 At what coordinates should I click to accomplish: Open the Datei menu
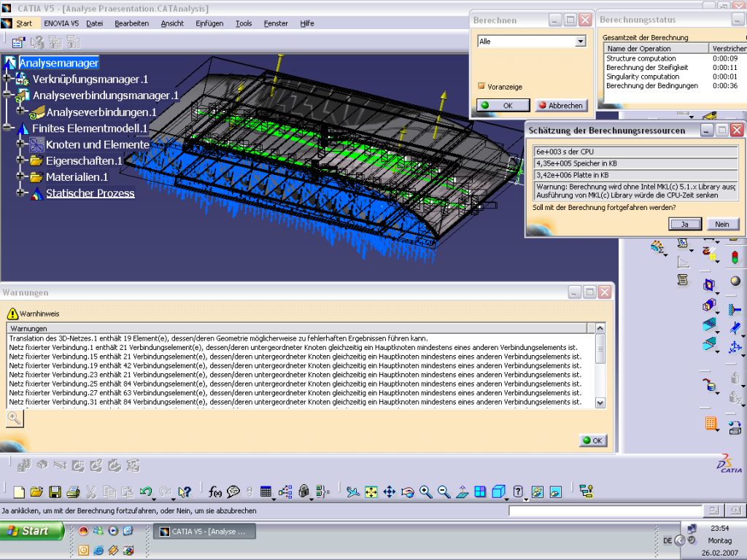pyautogui.click(x=94, y=23)
